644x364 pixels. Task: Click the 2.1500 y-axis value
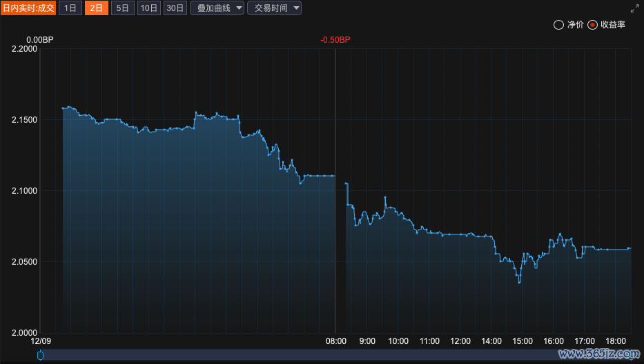coord(24,120)
